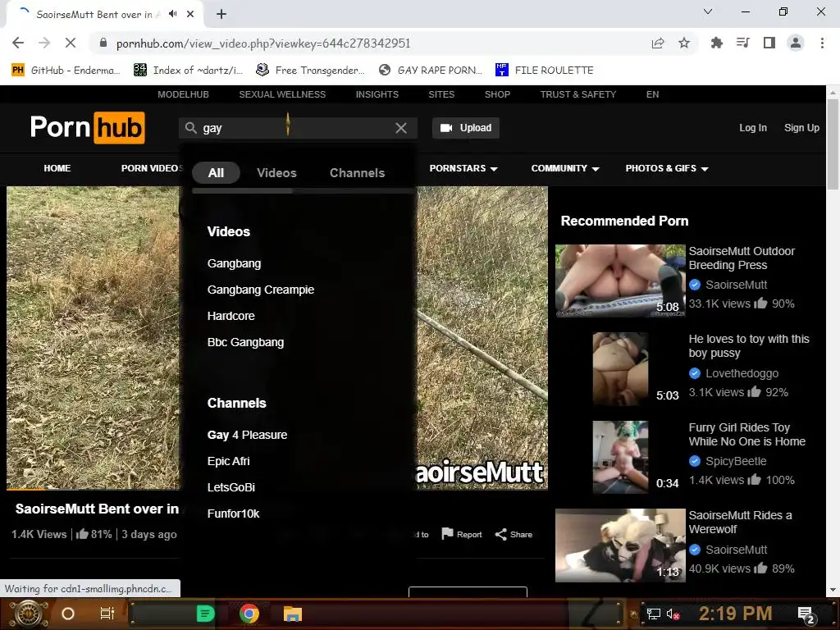Click SITES in the top bar
Viewport: 840px width, 630px height.
(x=441, y=94)
